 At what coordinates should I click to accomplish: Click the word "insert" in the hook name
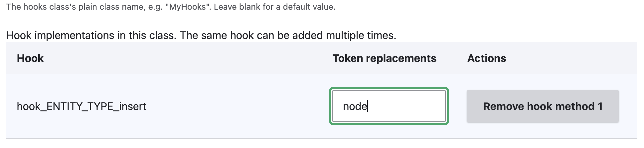(133, 106)
